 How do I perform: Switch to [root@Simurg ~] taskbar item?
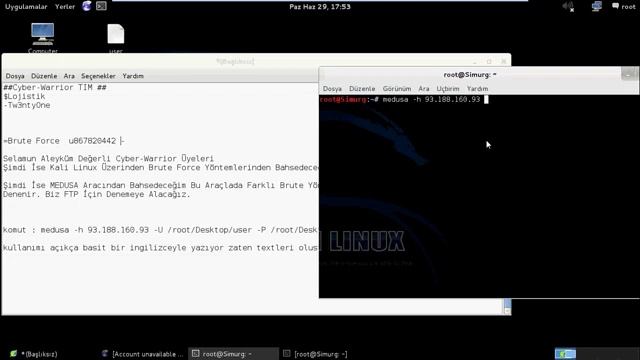click(315, 354)
